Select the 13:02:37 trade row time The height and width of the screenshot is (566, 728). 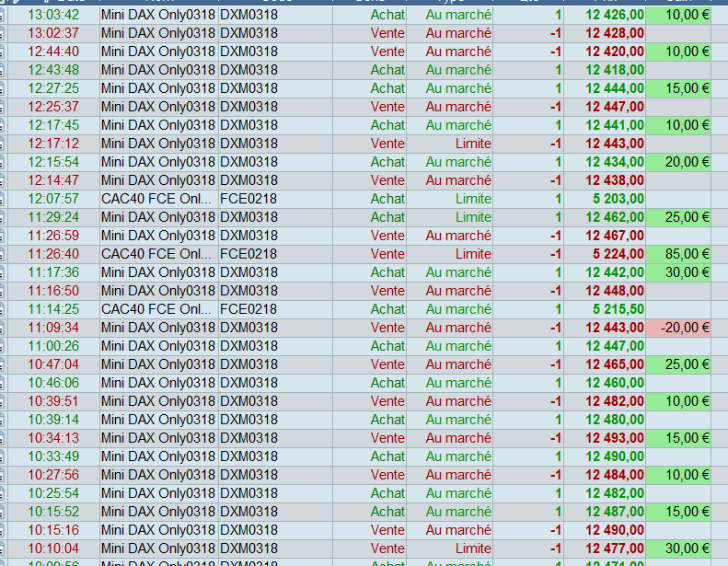(x=53, y=33)
